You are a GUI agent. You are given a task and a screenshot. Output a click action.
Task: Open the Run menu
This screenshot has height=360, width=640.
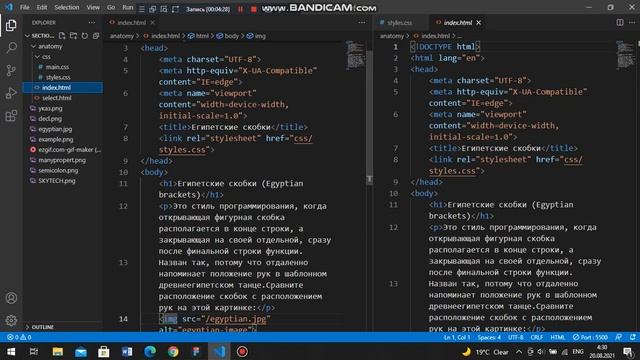(128, 7)
